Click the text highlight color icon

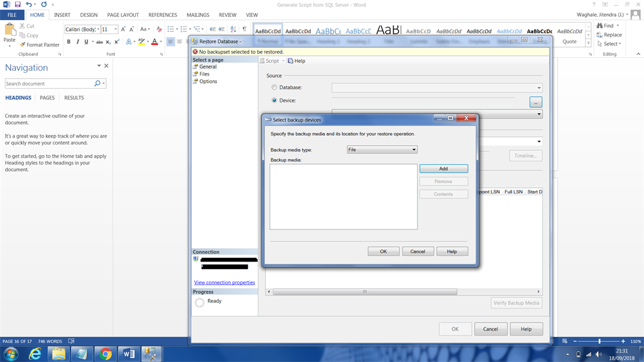coord(142,42)
